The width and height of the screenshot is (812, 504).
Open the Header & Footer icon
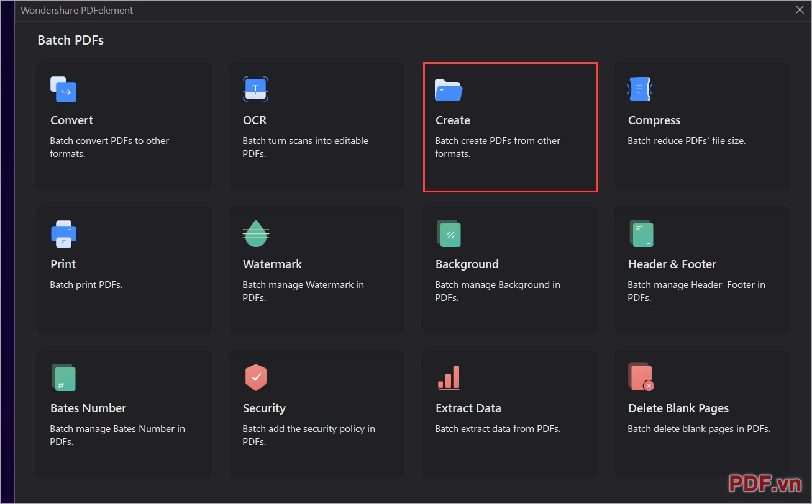click(641, 233)
